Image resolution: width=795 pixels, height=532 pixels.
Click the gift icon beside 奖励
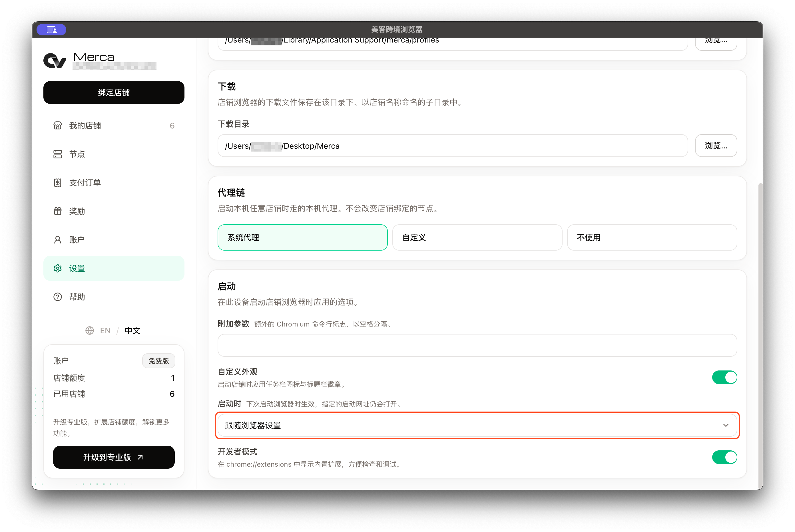58,211
